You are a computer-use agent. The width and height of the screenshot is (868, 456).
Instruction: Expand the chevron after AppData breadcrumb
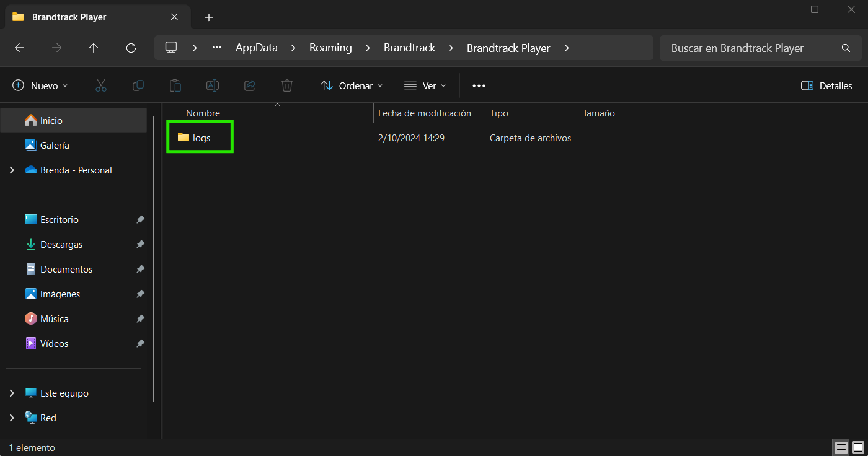pyautogui.click(x=294, y=48)
